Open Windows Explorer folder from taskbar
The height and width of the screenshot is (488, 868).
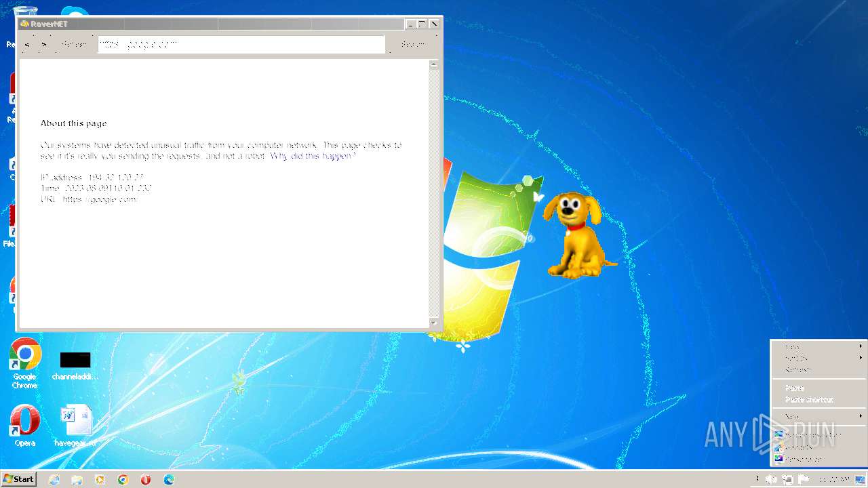pos(77,480)
